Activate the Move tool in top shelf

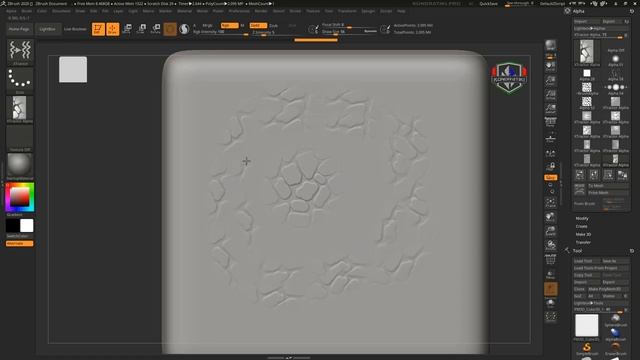[x=127, y=29]
